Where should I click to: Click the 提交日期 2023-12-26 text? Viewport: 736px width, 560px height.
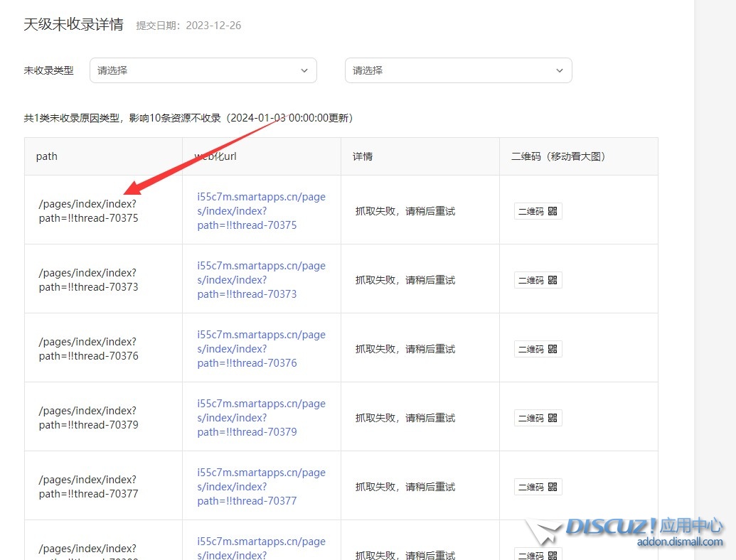188,26
